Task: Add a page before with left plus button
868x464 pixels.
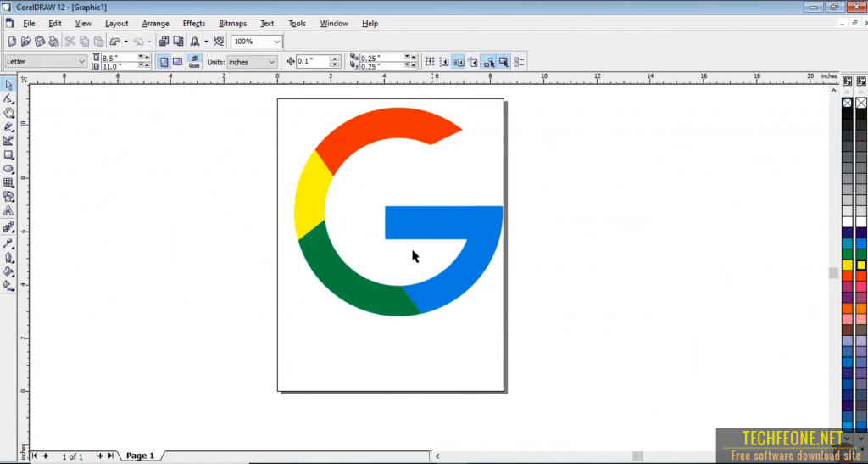Action: pyautogui.click(x=46, y=456)
